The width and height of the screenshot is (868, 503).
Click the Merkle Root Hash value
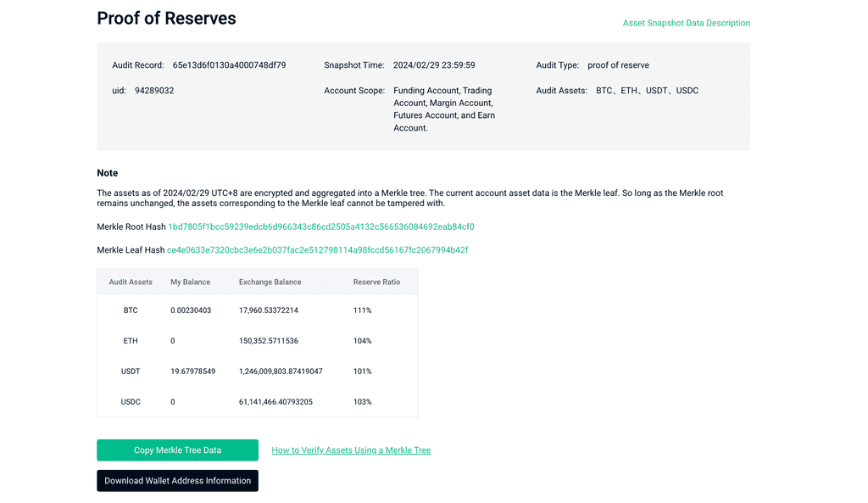coord(321,226)
